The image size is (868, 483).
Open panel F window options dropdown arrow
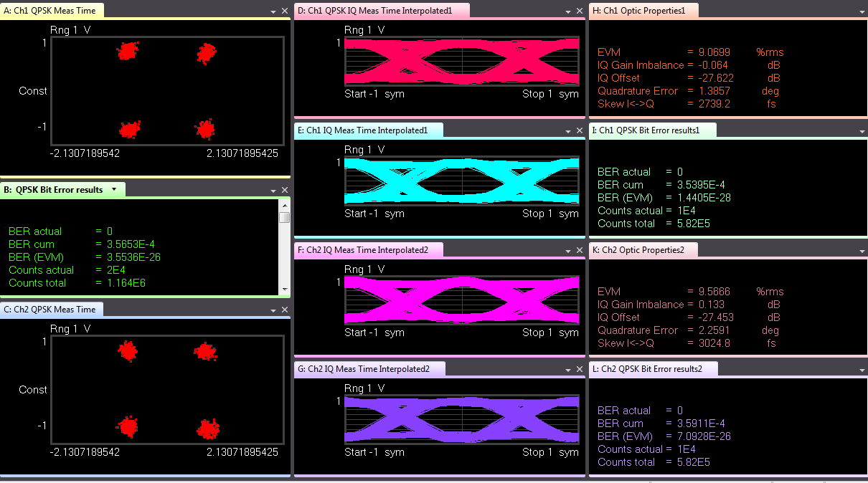click(x=567, y=251)
